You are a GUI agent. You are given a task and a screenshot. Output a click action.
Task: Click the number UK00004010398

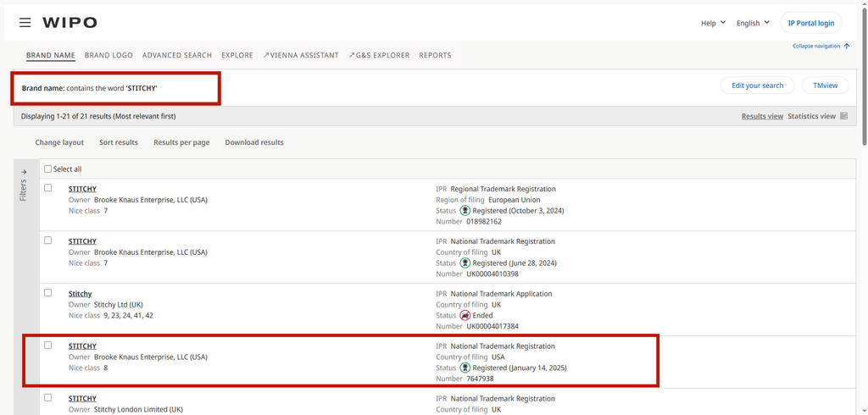click(492, 274)
